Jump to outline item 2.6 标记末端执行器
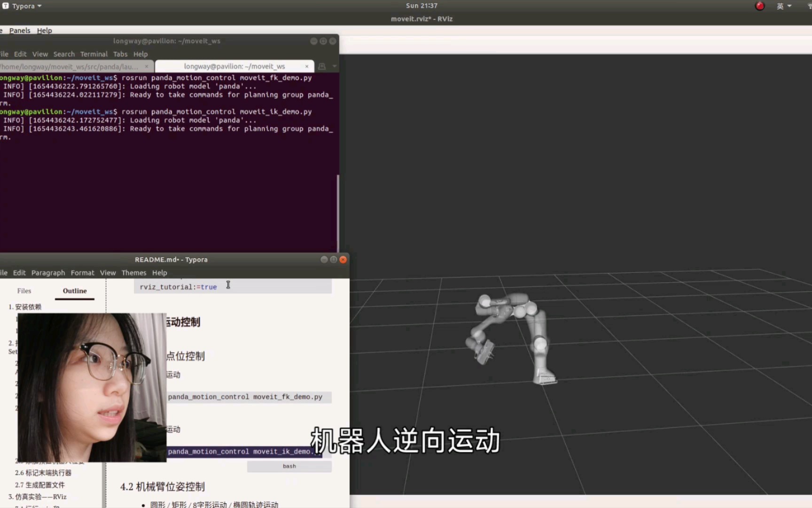Viewport: 812px width, 508px height. tap(43, 473)
